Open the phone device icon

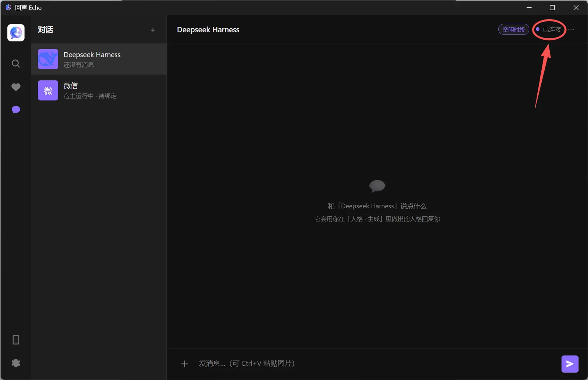(x=16, y=340)
